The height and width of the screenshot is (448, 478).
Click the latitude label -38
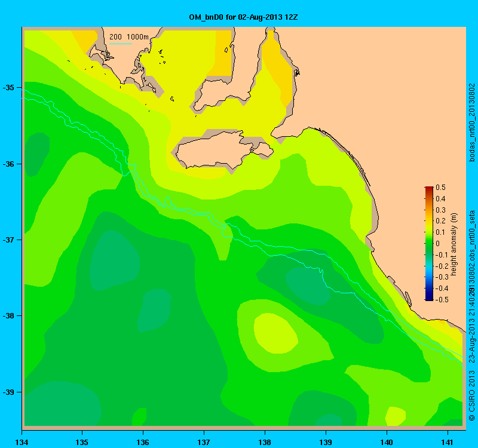coord(8,316)
